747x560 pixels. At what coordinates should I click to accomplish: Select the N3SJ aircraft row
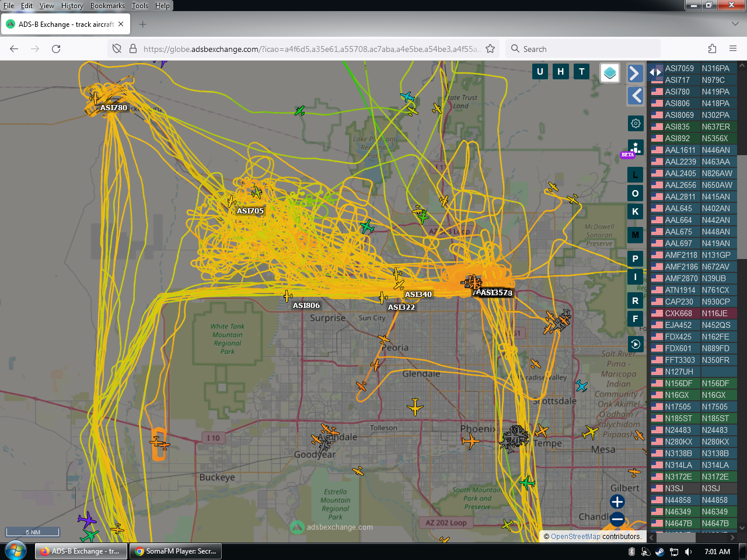(693, 488)
